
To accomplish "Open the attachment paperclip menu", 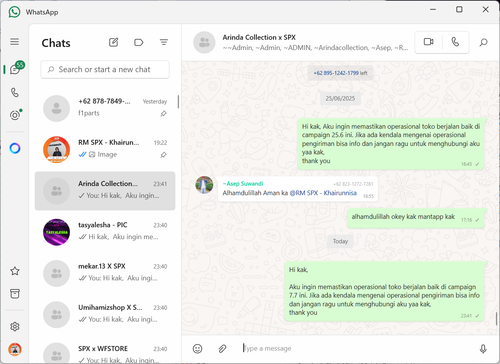I will (222, 349).
